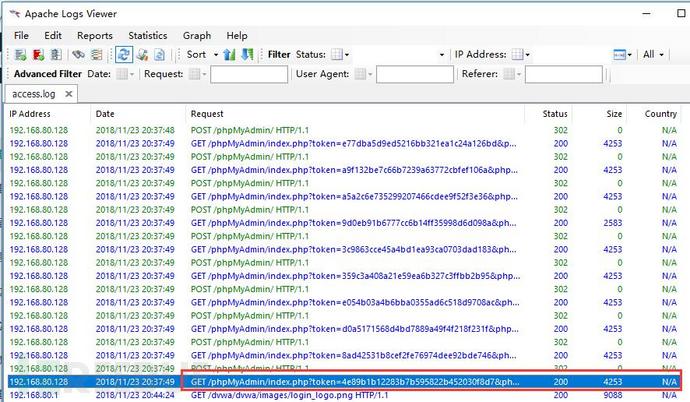Viewport: 690px width, 402px height.
Task: Select the GET /dvwa/dvwa/images/login_logo.png request
Action: point(290,395)
